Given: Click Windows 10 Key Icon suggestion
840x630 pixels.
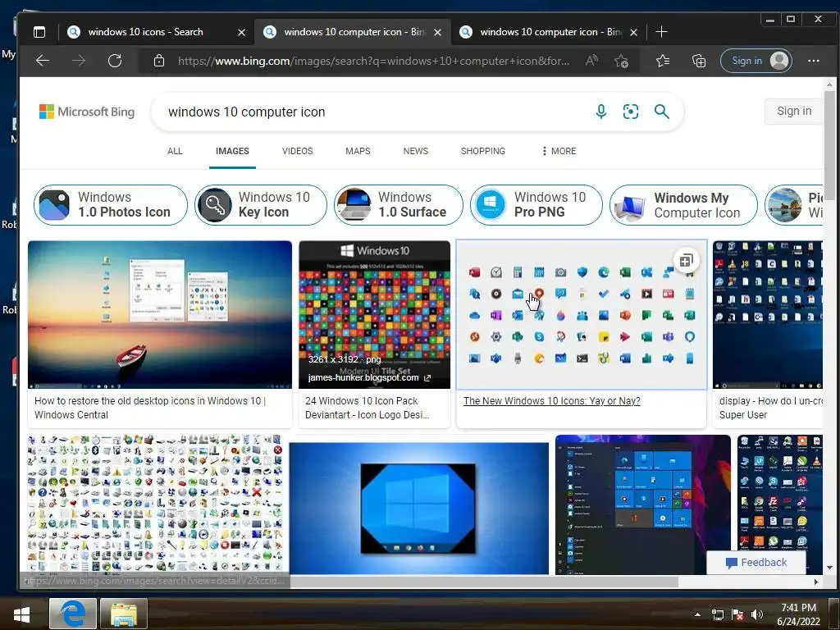Looking at the screenshot, I should tap(260, 204).
